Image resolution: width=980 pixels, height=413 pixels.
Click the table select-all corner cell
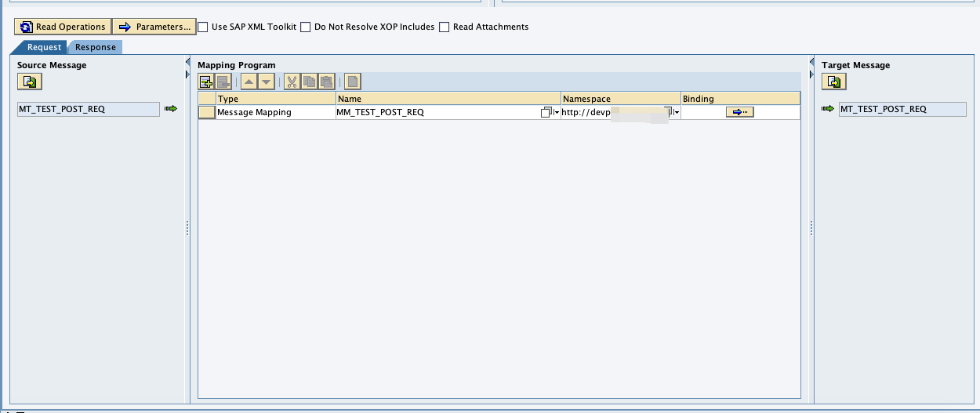(207, 99)
